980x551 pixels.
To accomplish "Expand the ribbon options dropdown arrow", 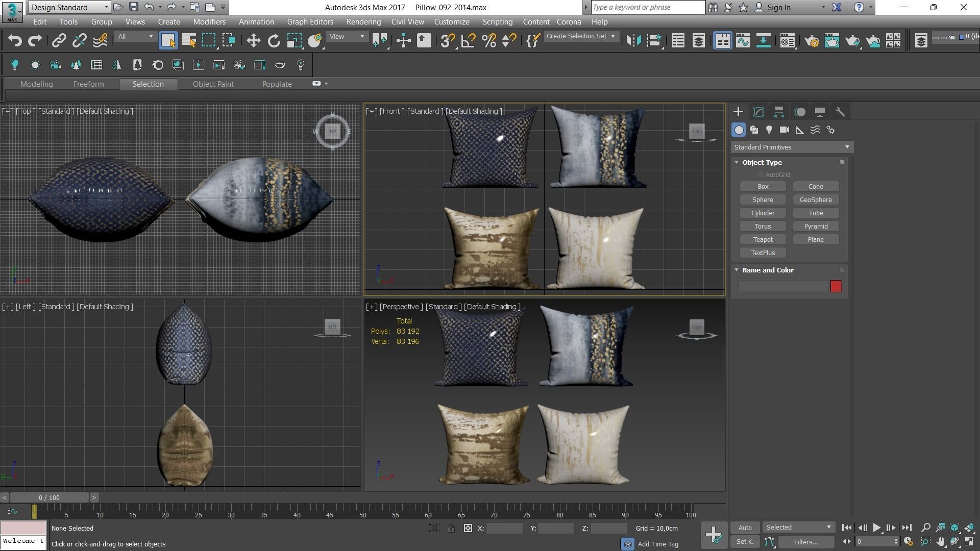I will point(326,84).
